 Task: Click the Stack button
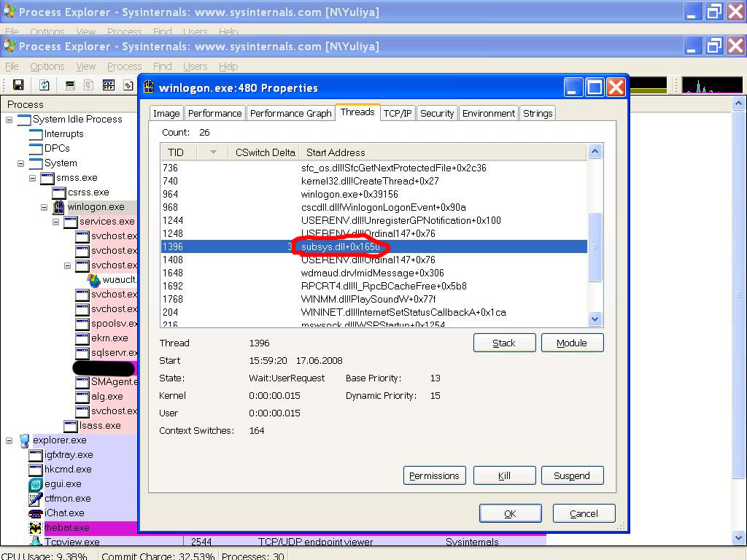505,343
